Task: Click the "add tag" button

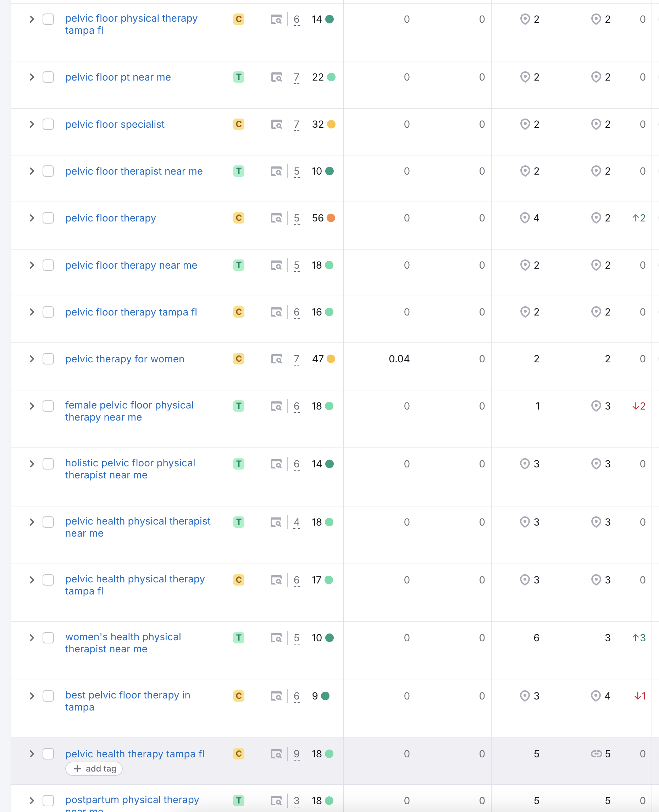Action: [94, 769]
